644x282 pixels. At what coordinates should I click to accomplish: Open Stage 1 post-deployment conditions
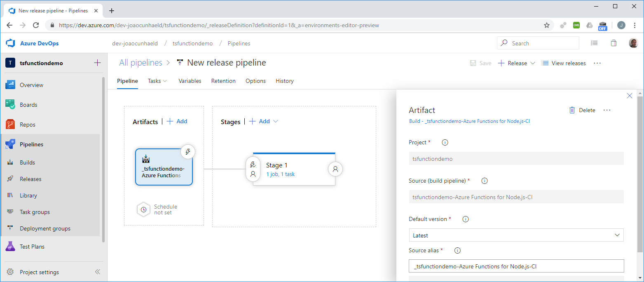335,169
